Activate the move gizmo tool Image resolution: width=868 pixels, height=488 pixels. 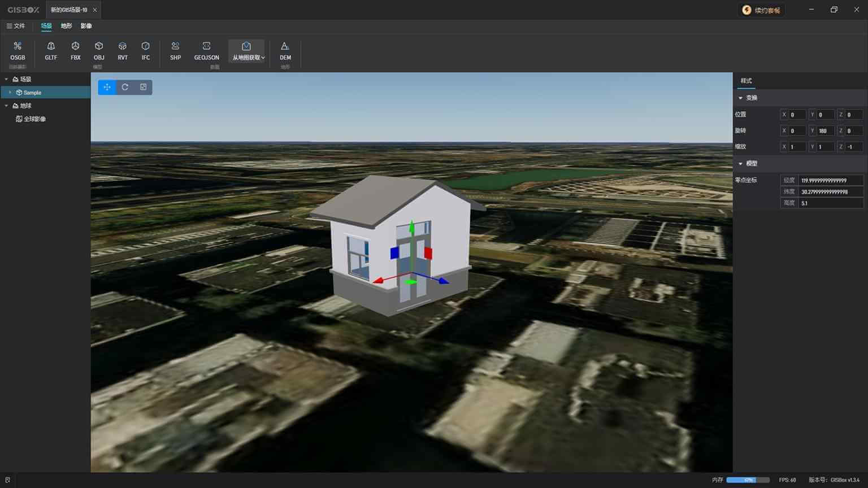coord(107,87)
